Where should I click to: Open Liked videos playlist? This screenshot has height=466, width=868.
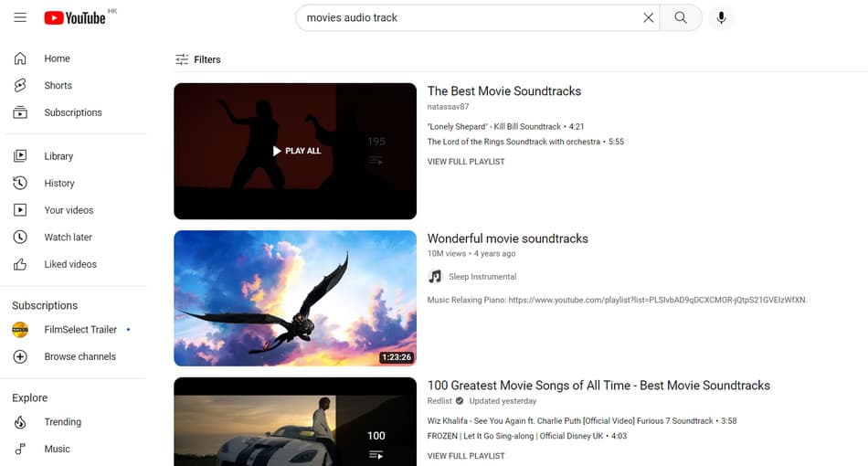point(69,264)
